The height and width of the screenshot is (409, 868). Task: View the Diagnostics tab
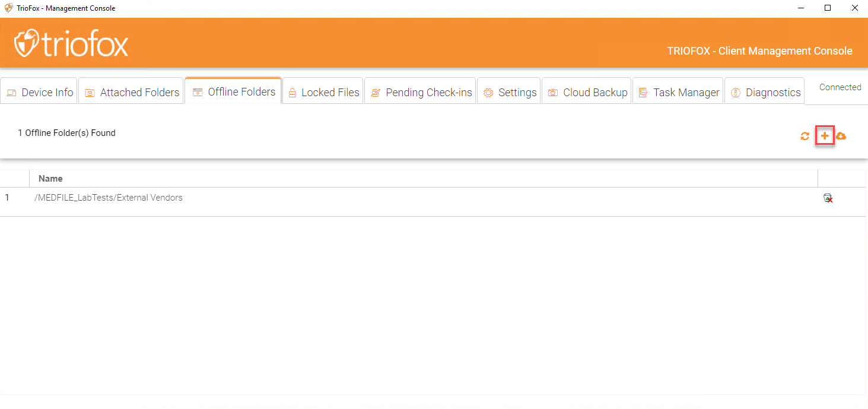coord(765,92)
